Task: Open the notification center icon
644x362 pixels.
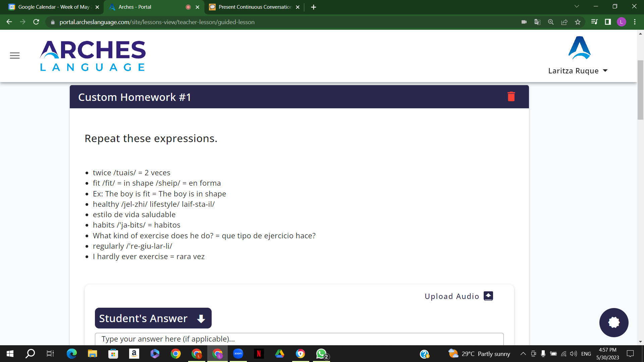Action: (x=630, y=354)
